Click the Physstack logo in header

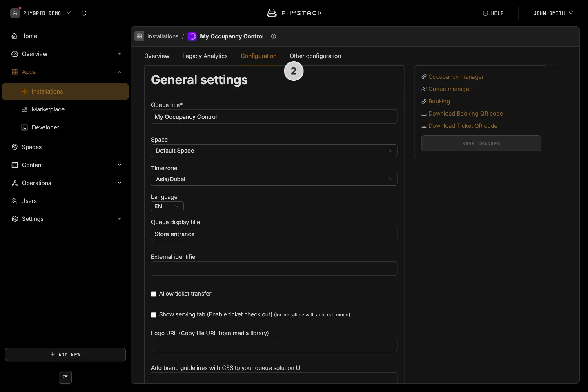[x=294, y=13]
